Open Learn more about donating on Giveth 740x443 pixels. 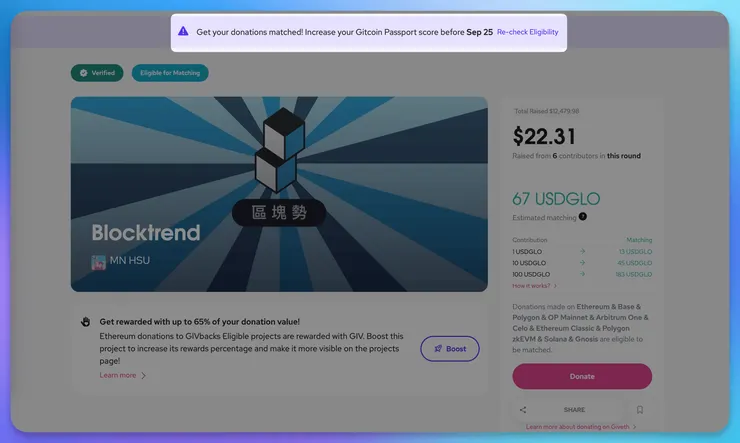(577, 427)
